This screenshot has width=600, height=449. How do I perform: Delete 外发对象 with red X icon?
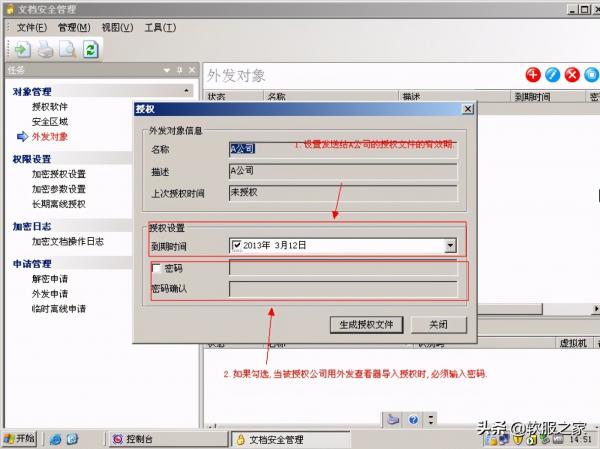click(572, 75)
